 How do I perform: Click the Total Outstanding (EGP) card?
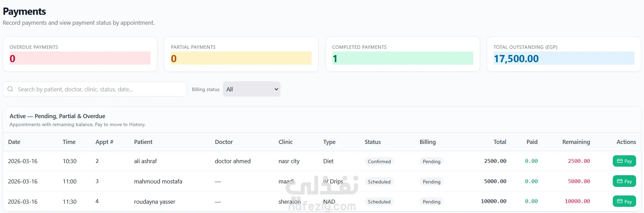coord(563,54)
